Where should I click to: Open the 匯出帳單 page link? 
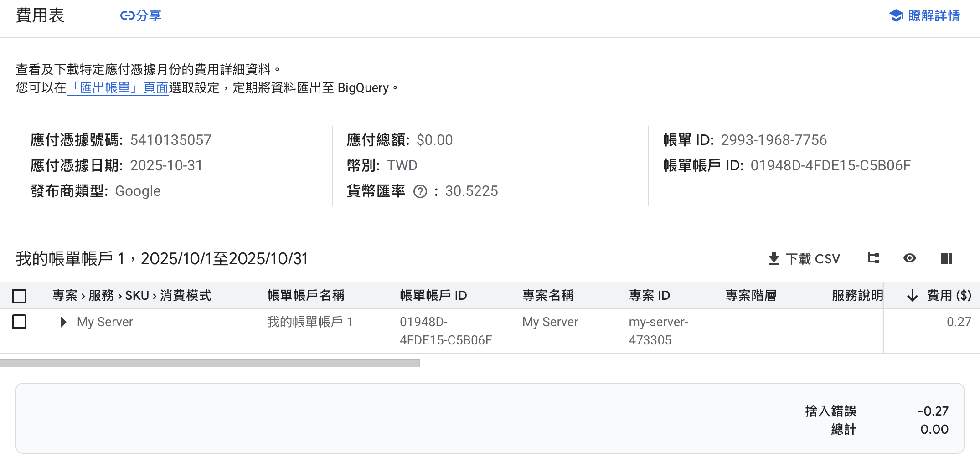point(118,88)
